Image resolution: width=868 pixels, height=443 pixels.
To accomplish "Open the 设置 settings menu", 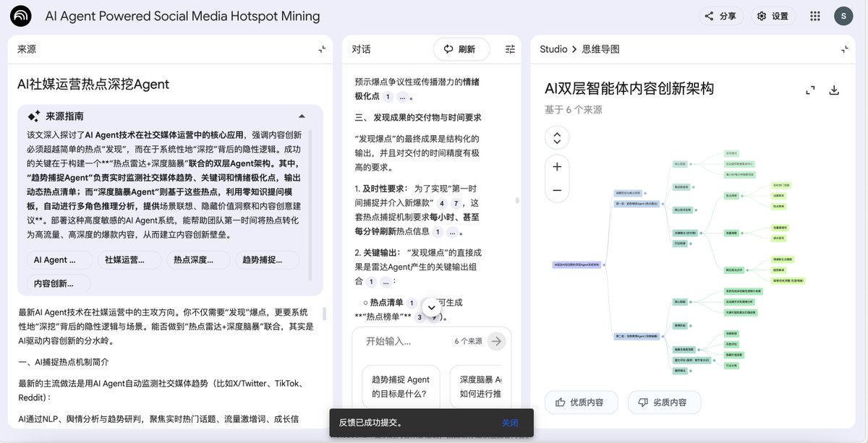I will click(772, 16).
